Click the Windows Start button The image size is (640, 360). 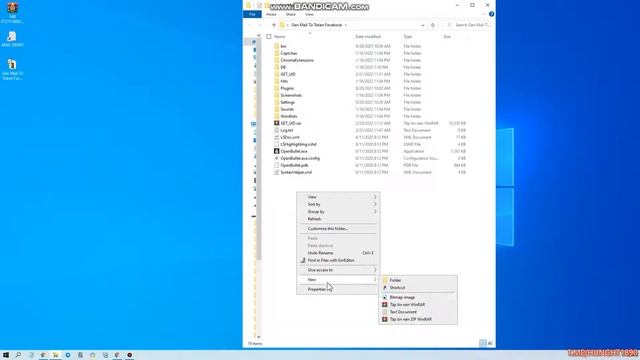coord(6,355)
